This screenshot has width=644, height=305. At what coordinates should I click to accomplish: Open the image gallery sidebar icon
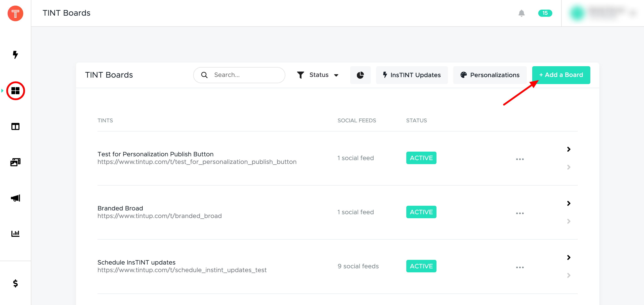(x=15, y=162)
